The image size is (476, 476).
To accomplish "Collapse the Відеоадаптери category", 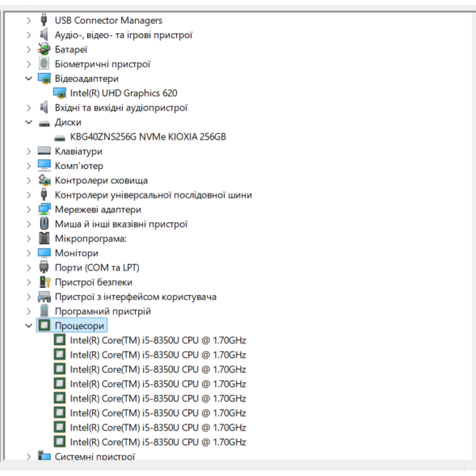I will [x=29, y=79].
